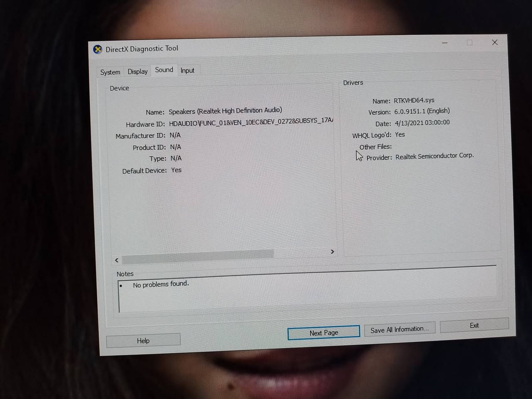The image size is (532, 399).
Task: Click the Next Page button
Action: (323, 332)
